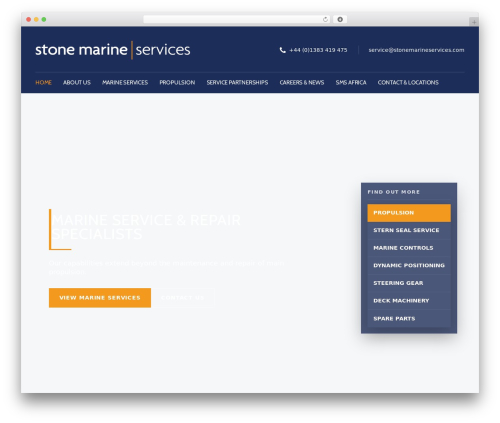Open the About Us menu item
The width and height of the screenshot is (500, 423).
click(77, 82)
